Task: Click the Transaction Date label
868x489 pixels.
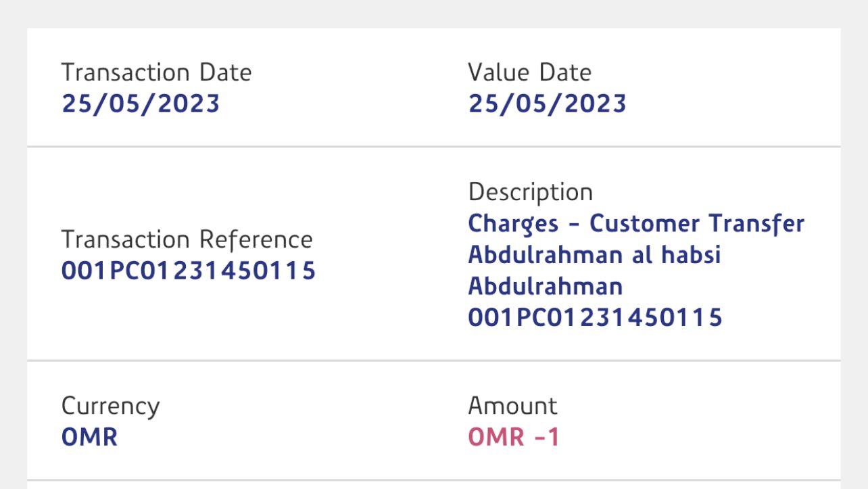Action: pyautogui.click(x=156, y=72)
